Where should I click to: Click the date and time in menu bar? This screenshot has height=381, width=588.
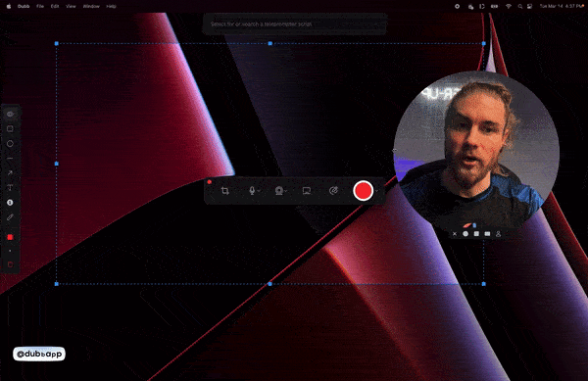tap(562, 6)
